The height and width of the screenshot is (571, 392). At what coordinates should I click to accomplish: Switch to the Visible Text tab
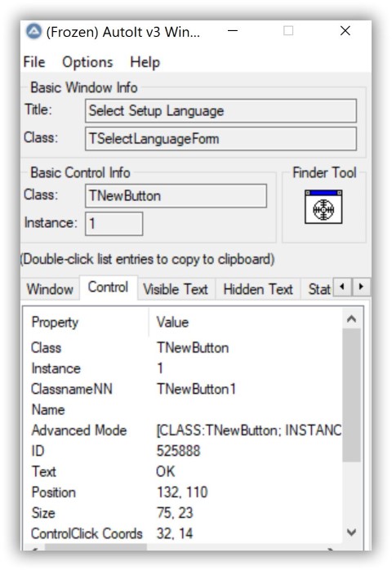(x=176, y=289)
